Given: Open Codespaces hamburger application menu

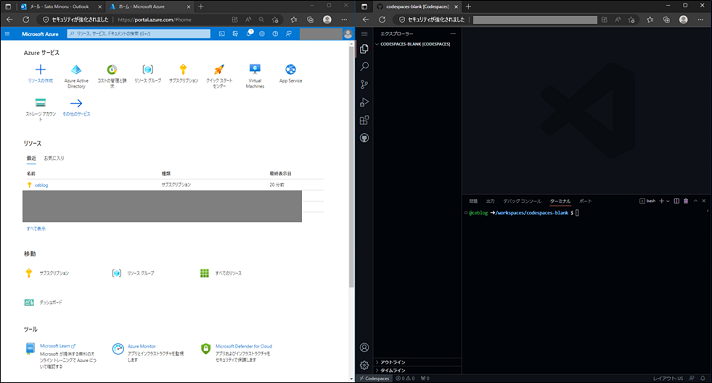Looking at the screenshot, I should [x=364, y=34].
